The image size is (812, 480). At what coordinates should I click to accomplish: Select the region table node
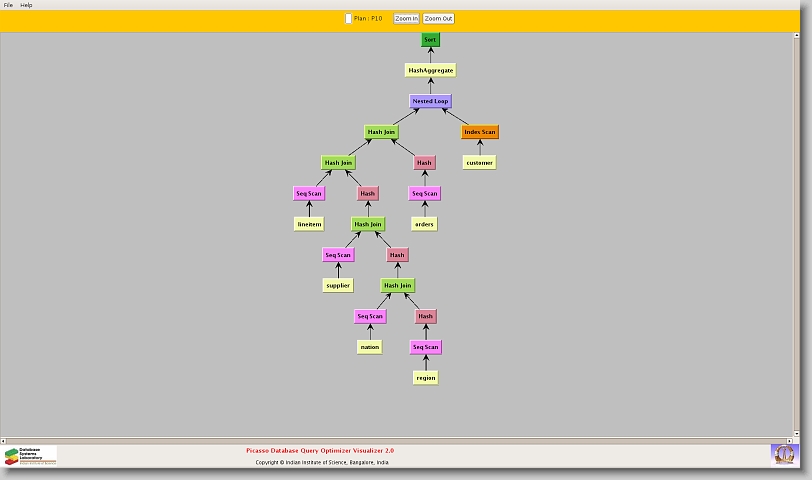(426, 378)
